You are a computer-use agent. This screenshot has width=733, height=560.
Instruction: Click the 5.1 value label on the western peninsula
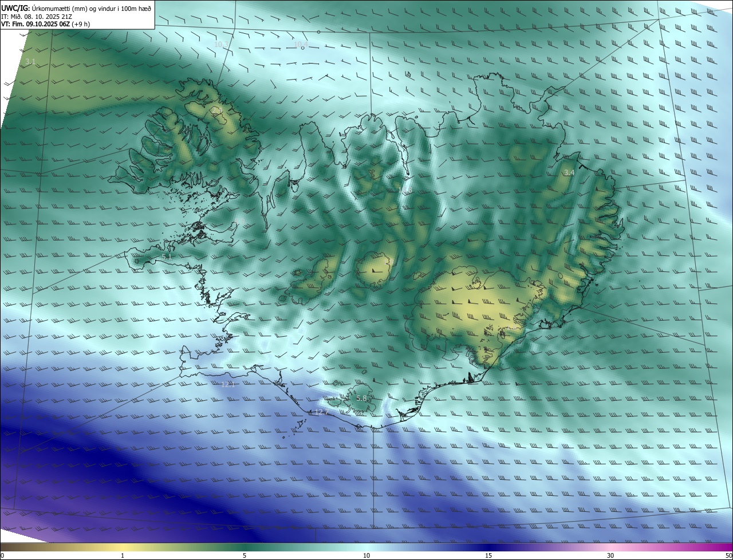167,257
